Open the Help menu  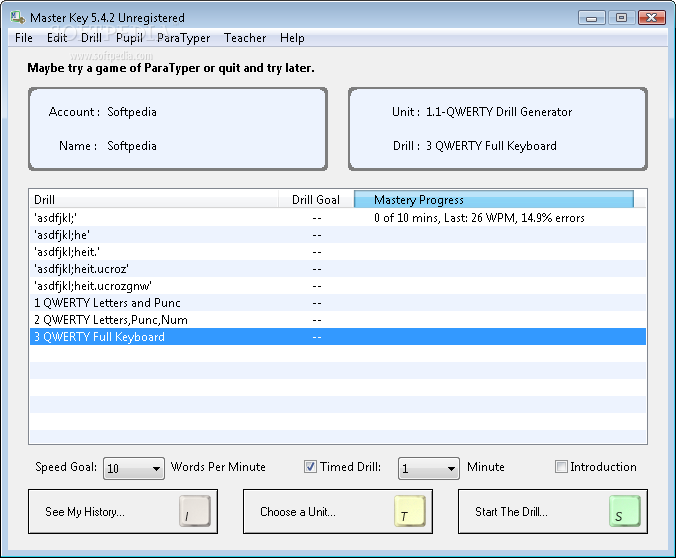pyautogui.click(x=292, y=38)
